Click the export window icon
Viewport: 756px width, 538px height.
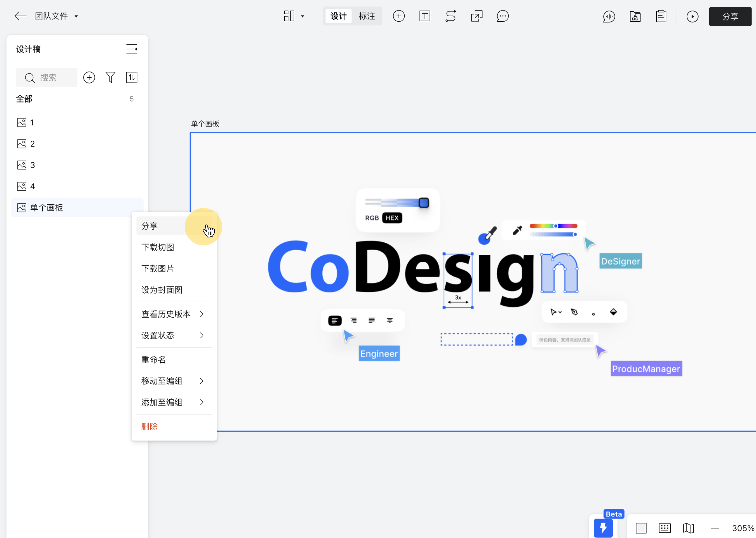(x=477, y=16)
